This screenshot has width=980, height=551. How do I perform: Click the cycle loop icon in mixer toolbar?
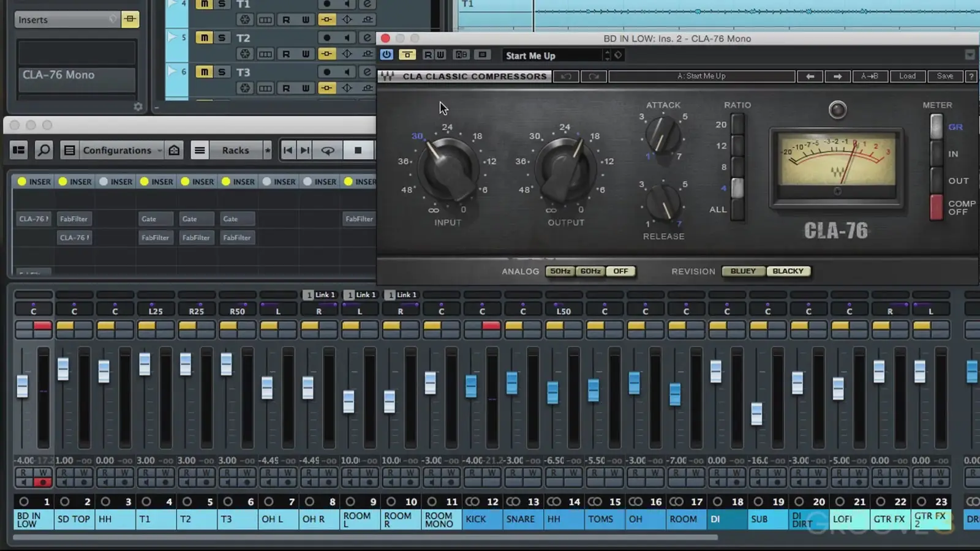pos(328,150)
